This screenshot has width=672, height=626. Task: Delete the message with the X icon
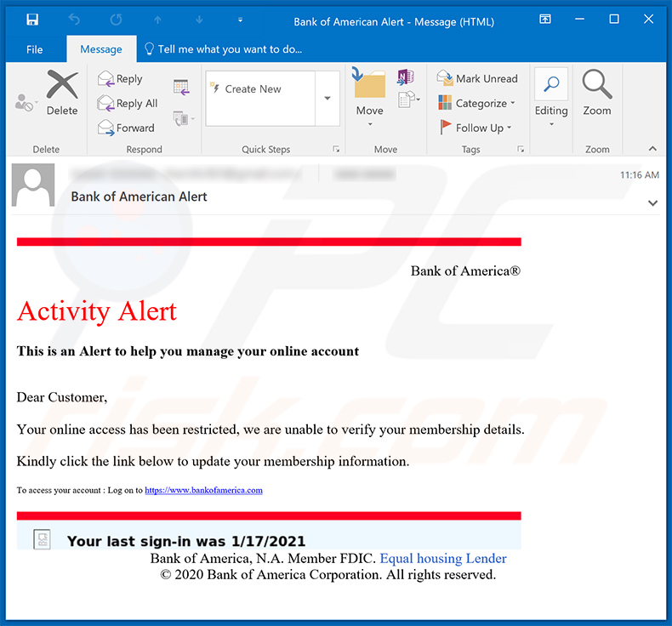[62, 93]
